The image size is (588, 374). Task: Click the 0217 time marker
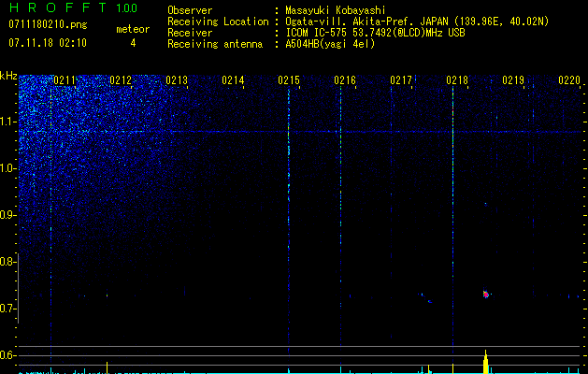tap(401, 79)
